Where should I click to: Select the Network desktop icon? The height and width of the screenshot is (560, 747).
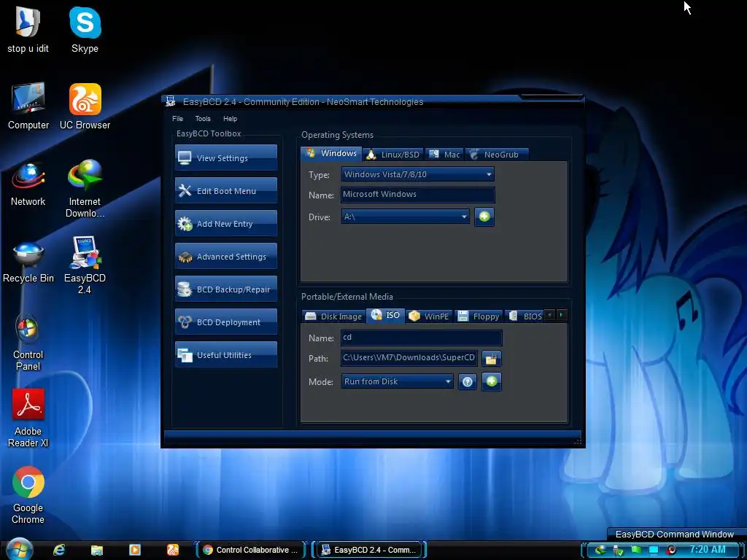pos(28,183)
